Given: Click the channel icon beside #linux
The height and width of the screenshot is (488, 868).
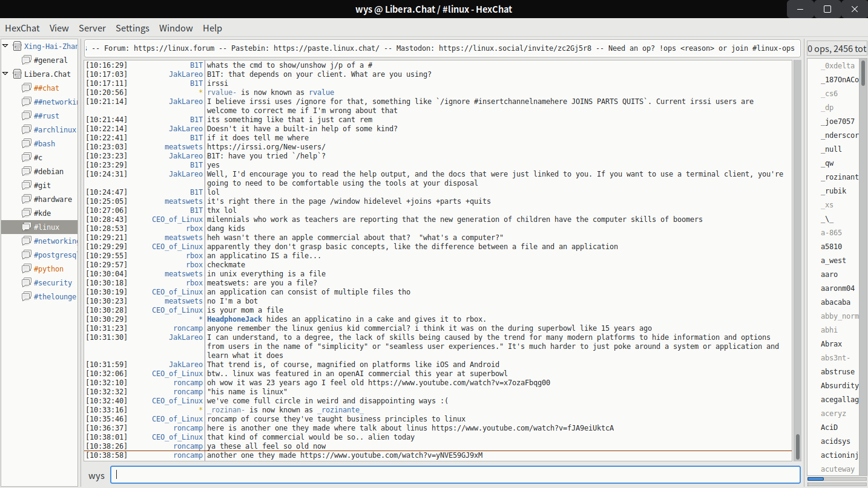Looking at the screenshot, I should [x=26, y=227].
